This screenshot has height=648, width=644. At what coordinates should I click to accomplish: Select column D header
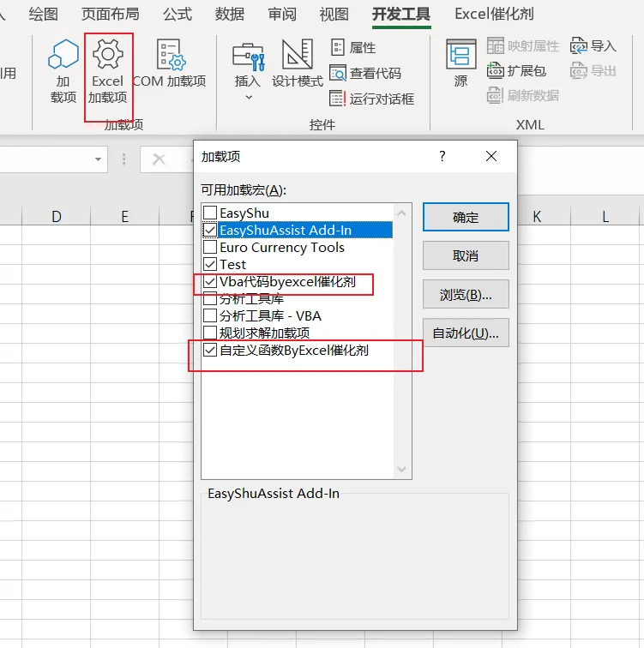click(x=57, y=216)
